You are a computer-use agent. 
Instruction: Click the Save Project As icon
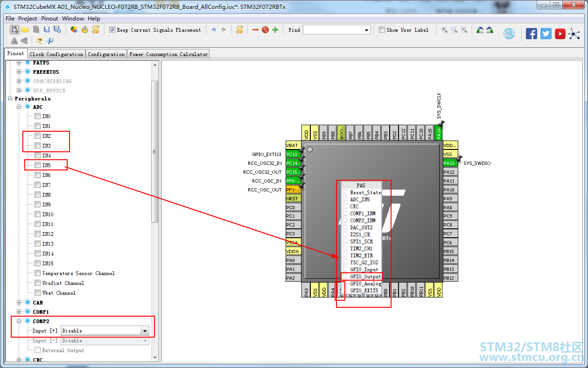(x=57, y=30)
